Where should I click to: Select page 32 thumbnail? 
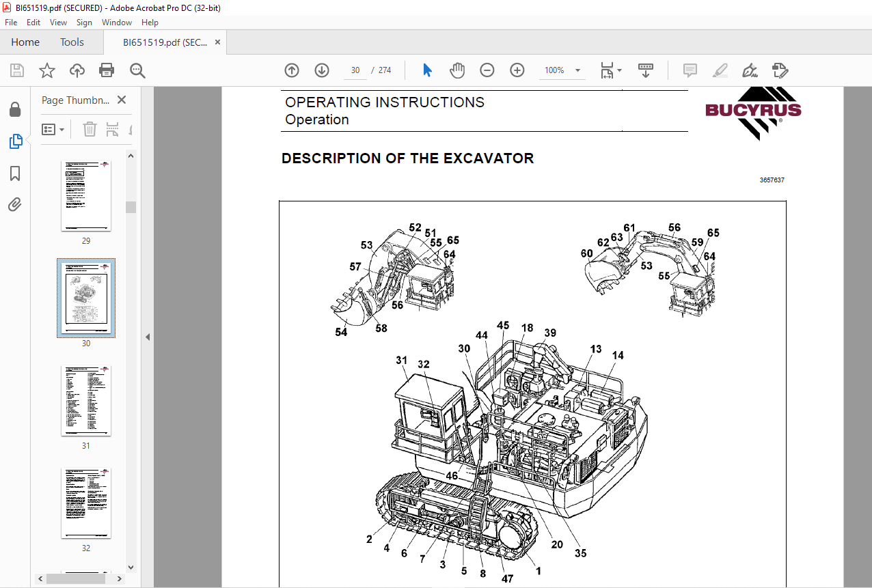coord(86,503)
